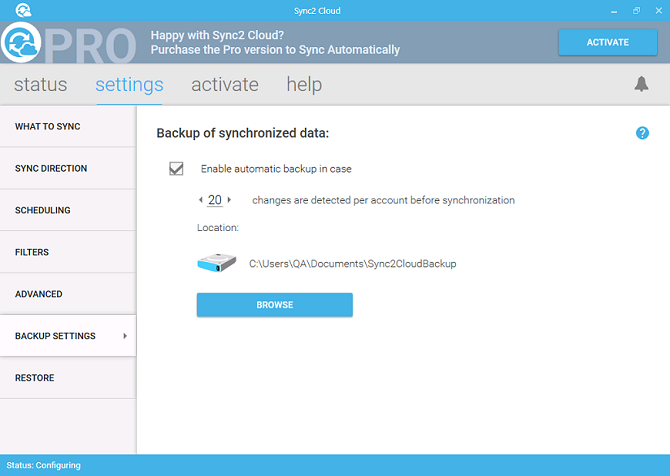Decrease changes count with left arrow

(x=201, y=200)
